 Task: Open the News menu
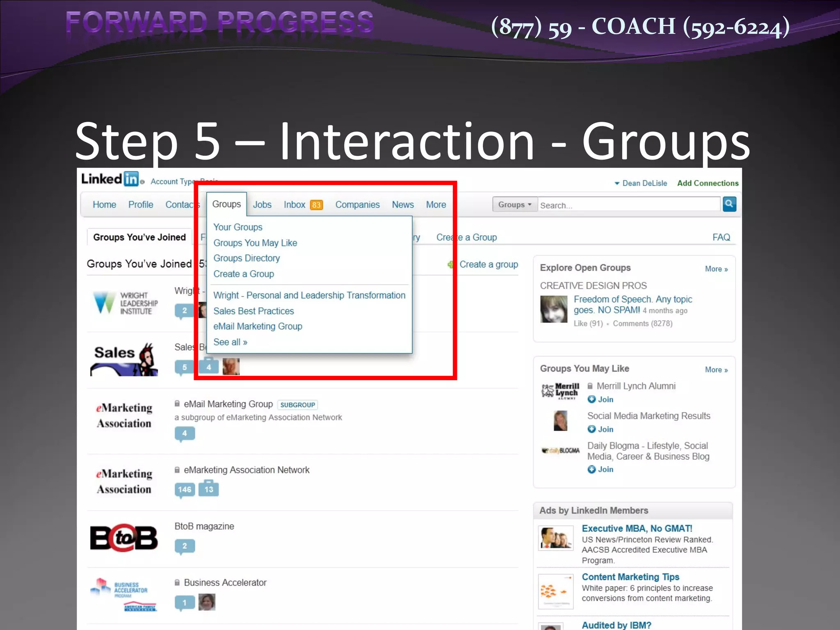coord(403,205)
